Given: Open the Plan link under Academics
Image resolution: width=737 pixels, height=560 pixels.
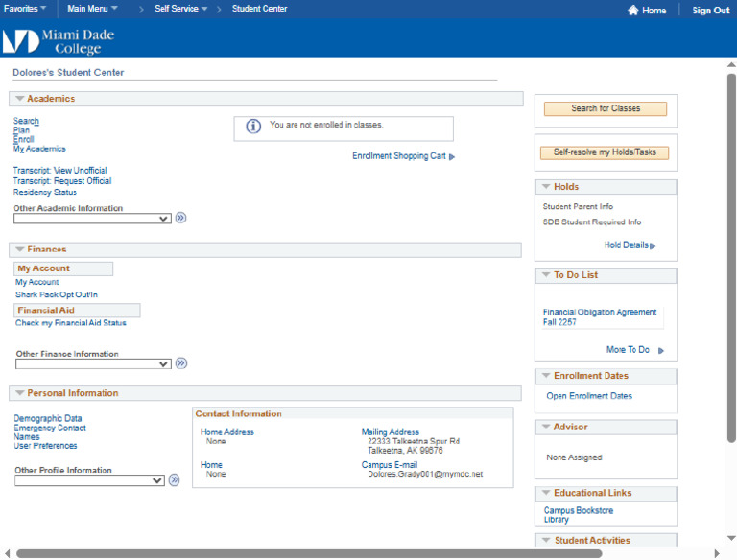Looking at the screenshot, I should [x=21, y=130].
